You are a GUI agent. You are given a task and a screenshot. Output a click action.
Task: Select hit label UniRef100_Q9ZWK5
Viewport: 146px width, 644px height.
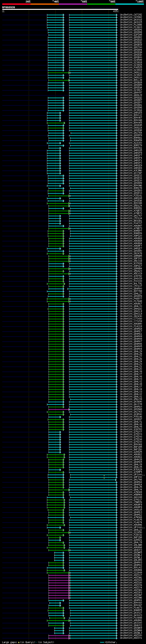tap(131, 552)
